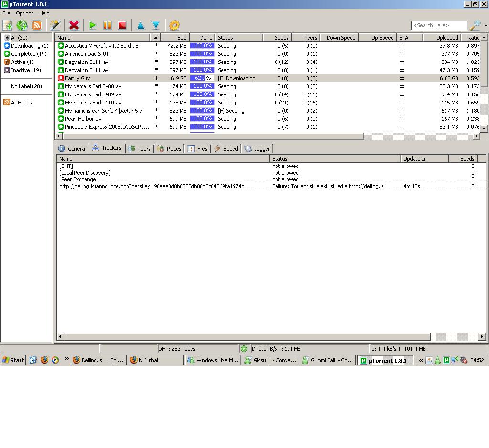Click Add Torrent from URL icon

pyautogui.click(x=22, y=25)
